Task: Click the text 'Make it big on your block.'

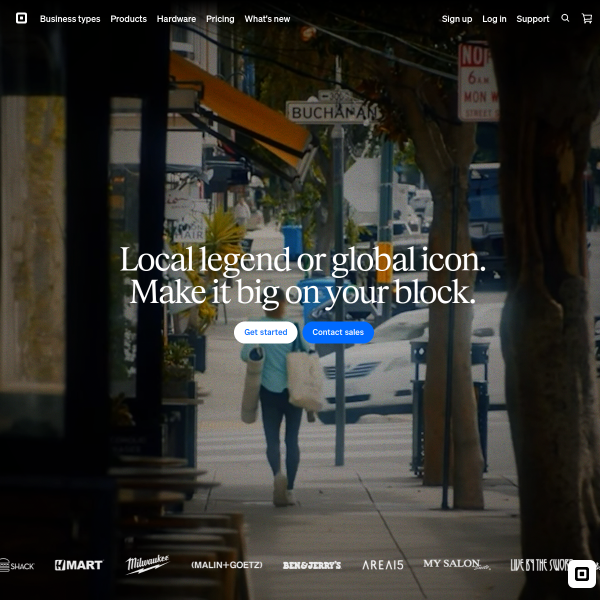Action: coord(303,292)
